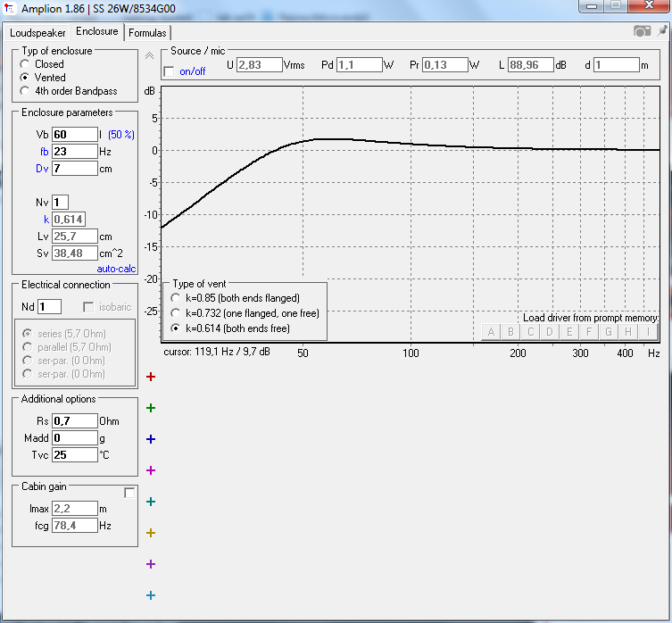This screenshot has height=623, width=672.
Task: Click the Nv vent count field
Action: (60, 203)
